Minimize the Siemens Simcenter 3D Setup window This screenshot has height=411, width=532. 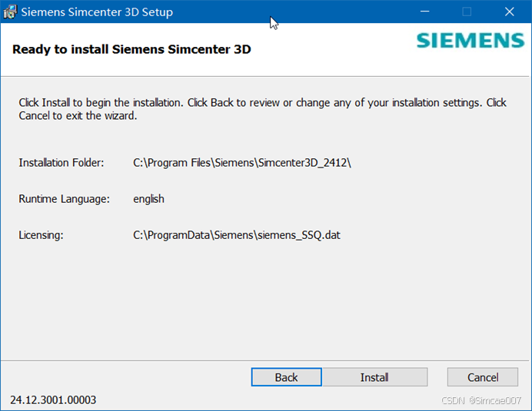pos(425,12)
